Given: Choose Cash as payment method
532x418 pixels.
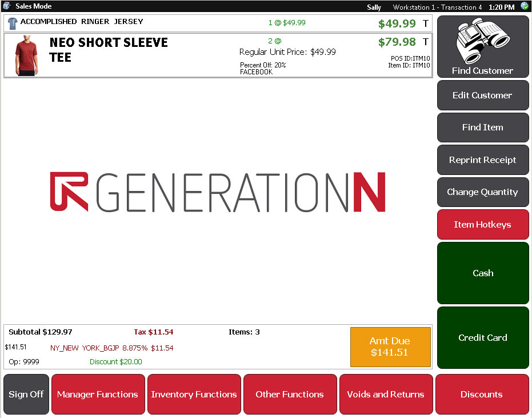Looking at the screenshot, I should [x=483, y=273].
